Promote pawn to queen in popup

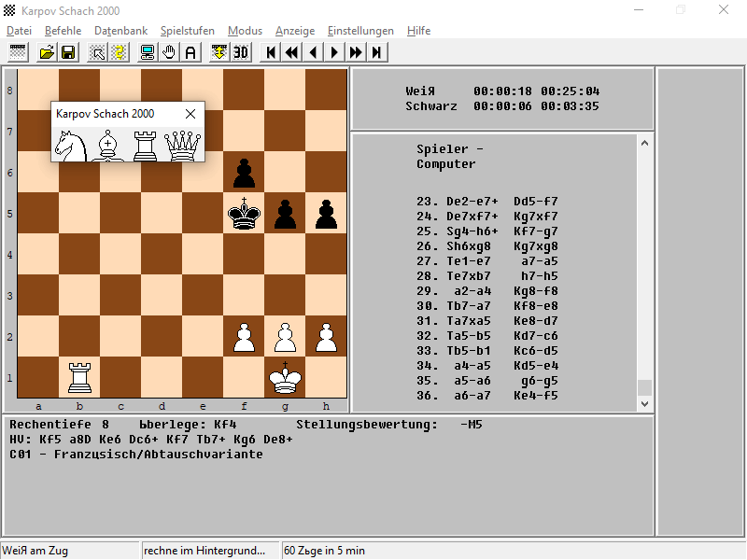tap(182, 147)
